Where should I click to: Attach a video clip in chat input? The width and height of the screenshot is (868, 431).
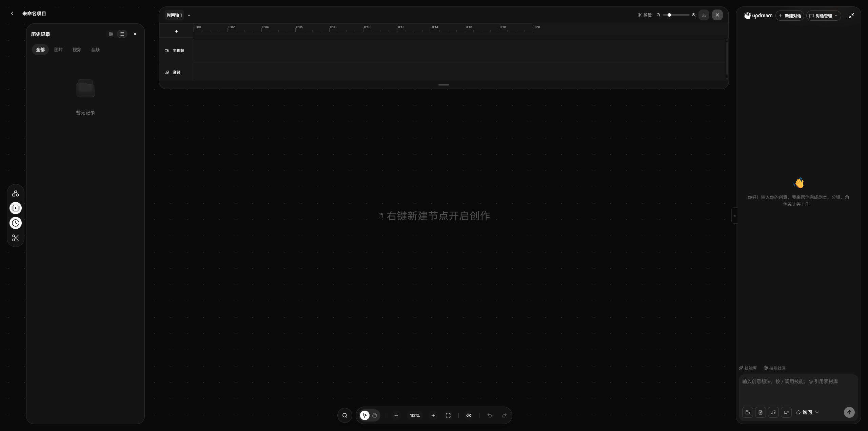(786, 412)
